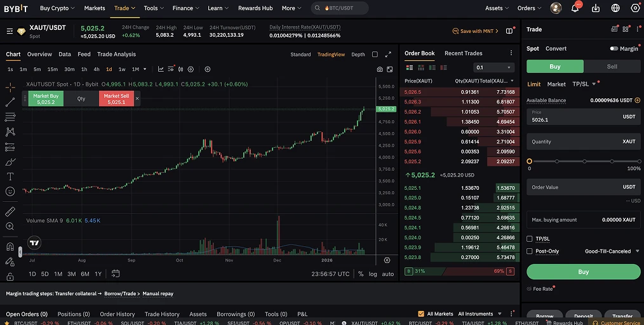Screen dimensions: 644x325
Task: Open the Fibonacci retracement tools
Action: pyautogui.click(x=10, y=117)
